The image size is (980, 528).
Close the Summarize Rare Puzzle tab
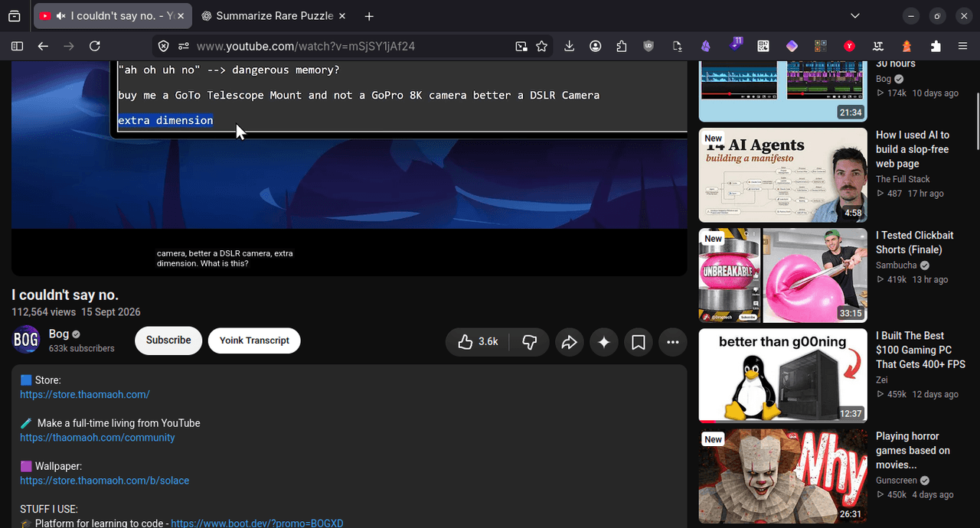click(341, 16)
